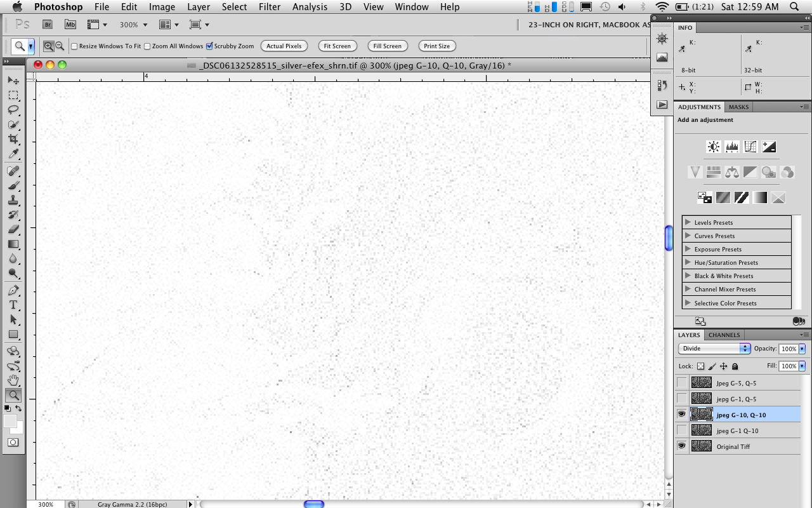Add an Invert adjustment
The height and width of the screenshot is (508, 812).
click(x=705, y=197)
